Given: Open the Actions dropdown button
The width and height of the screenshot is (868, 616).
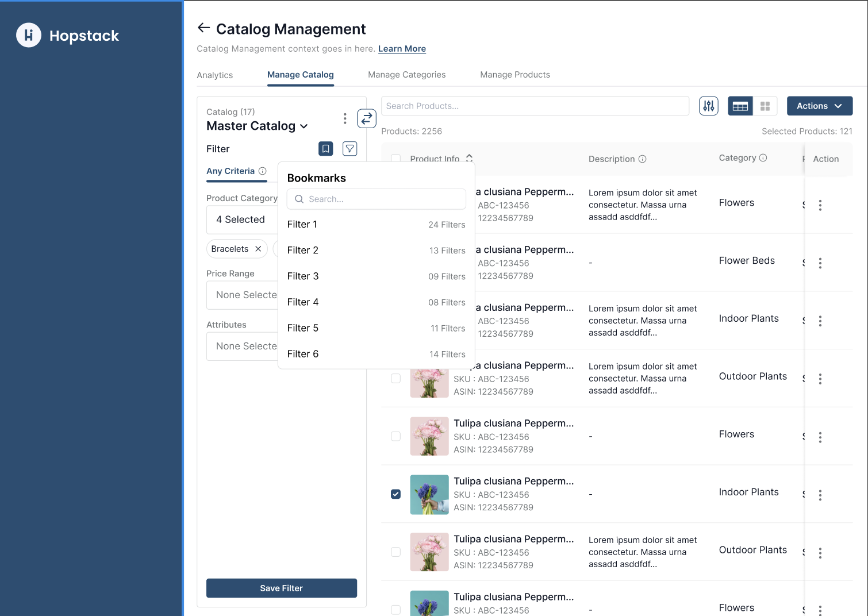Looking at the screenshot, I should pos(819,106).
